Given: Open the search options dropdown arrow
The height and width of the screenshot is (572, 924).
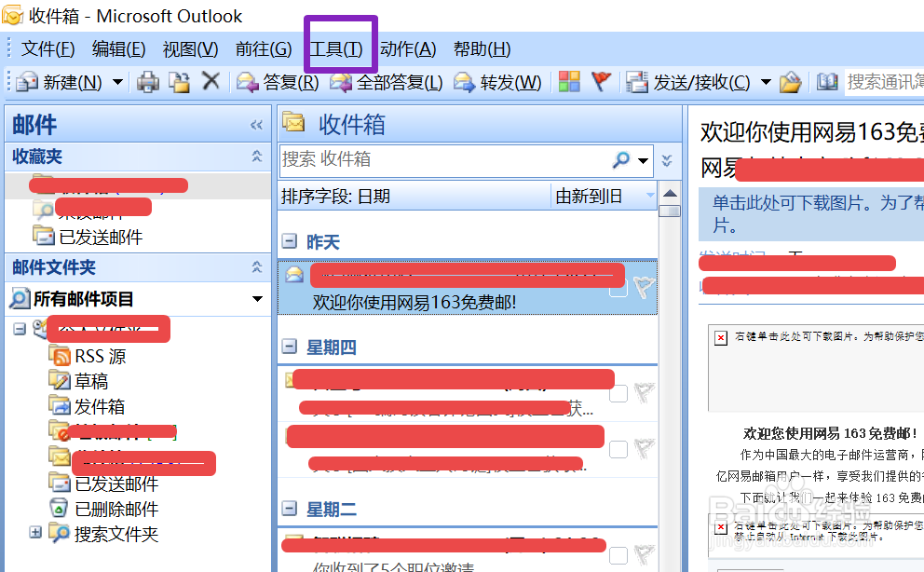Looking at the screenshot, I should tap(643, 160).
